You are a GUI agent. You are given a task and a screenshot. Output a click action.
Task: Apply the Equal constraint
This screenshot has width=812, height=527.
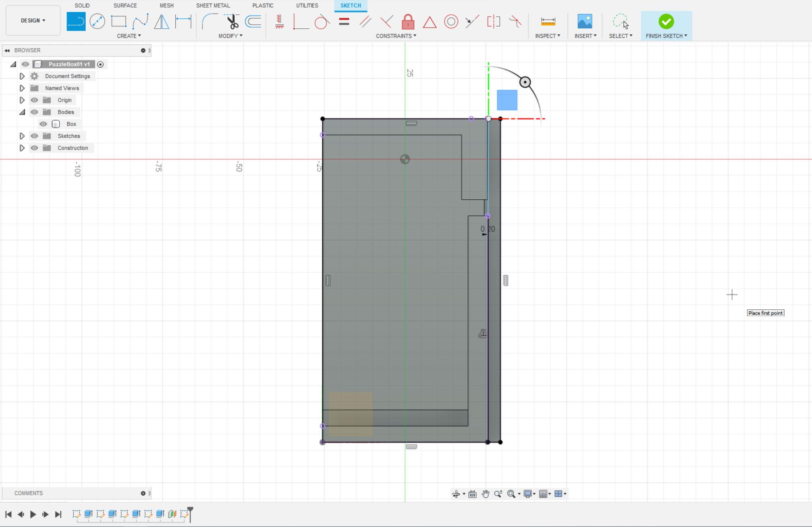(344, 22)
